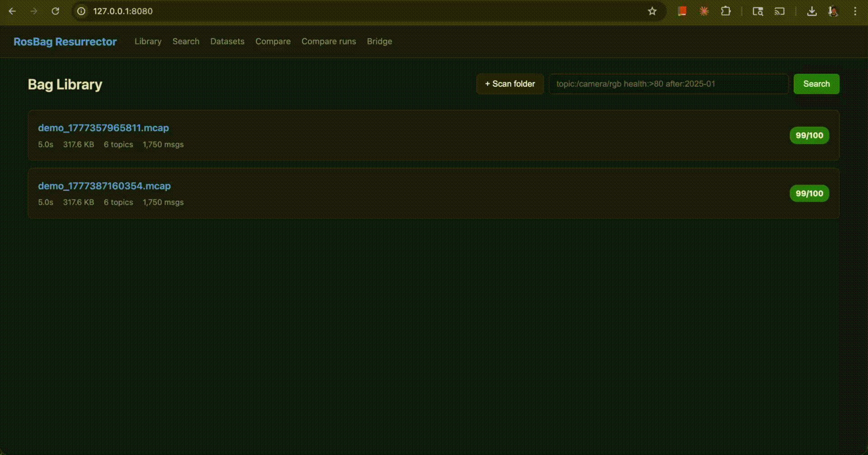Image resolution: width=868 pixels, height=455 pixels.
Task: Click "5.0s" under demo_1777357965811.mcap
Action: click(x=46, y=144)
